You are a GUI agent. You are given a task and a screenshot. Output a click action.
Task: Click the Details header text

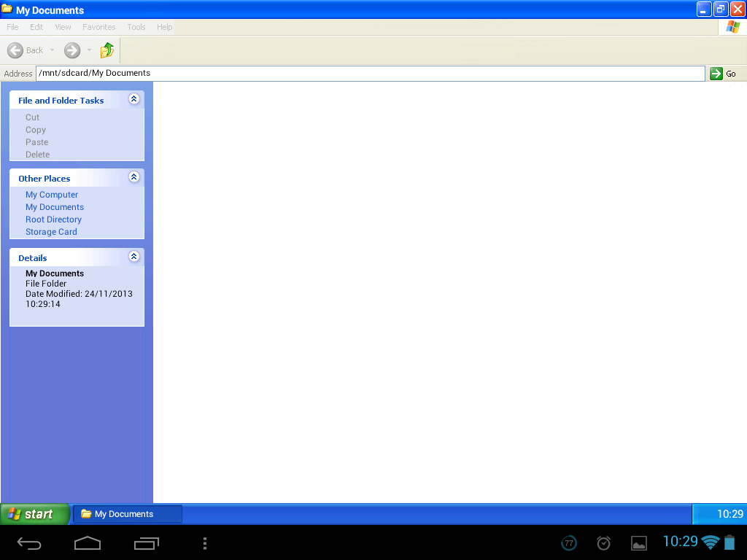click(32, 258)
